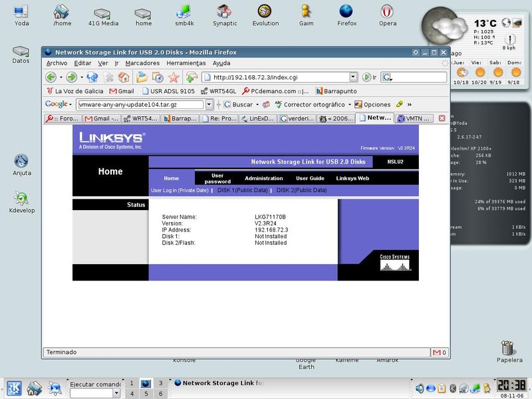The image size is (532, 399).
Task: Open the Ejecutar comando dropdown in panel
Action: click(x=116, y=393)
